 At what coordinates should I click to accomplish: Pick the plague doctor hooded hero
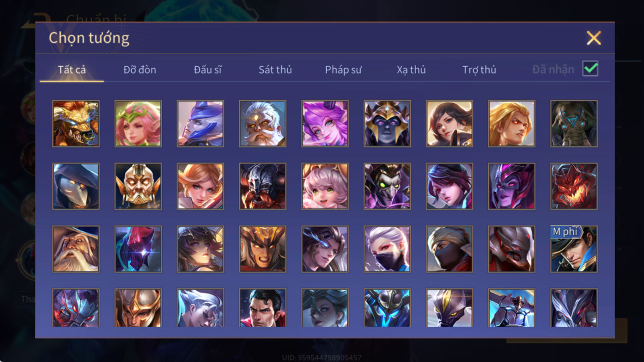pos(76,186)
